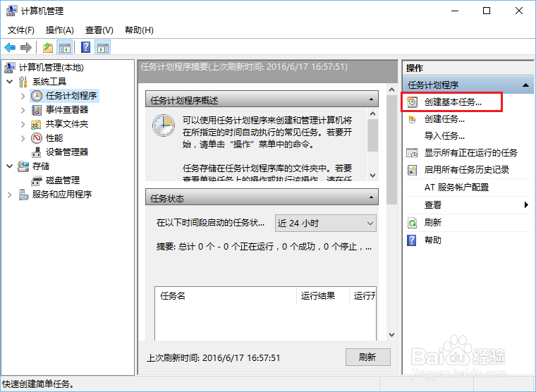The image size is (536, 392).
Task: Select the 事件查看器 tree label
Action: click(67, 110)
